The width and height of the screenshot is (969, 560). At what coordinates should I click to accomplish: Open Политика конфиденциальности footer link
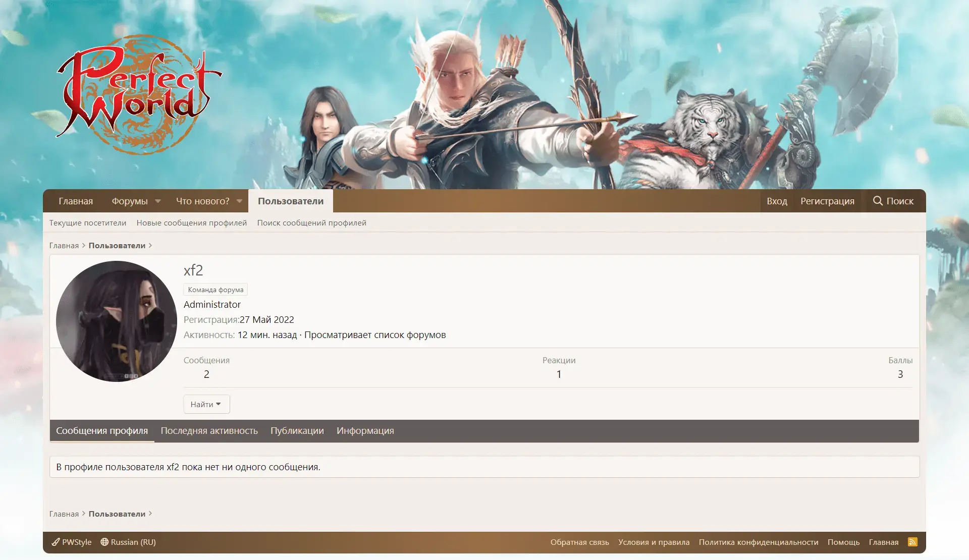tap(759, 542)
